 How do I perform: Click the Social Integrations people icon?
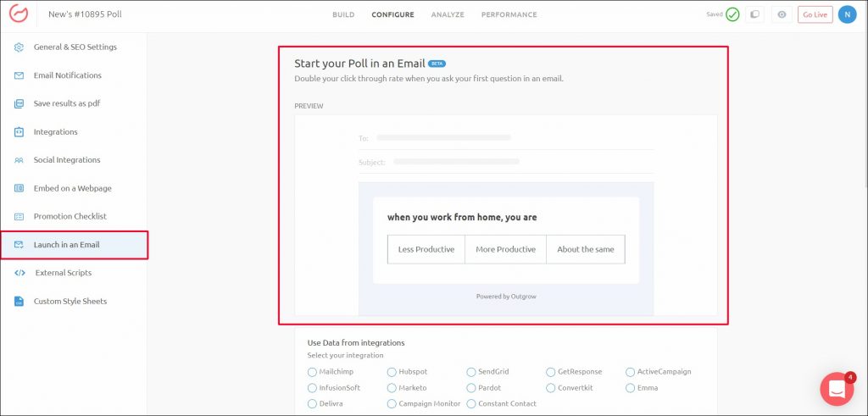[19, 160]
